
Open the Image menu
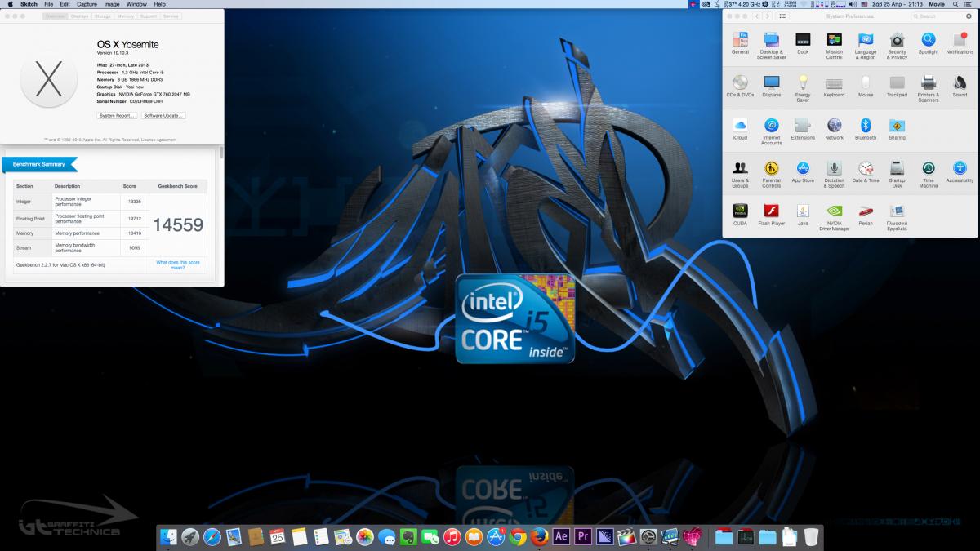[112, 4]
